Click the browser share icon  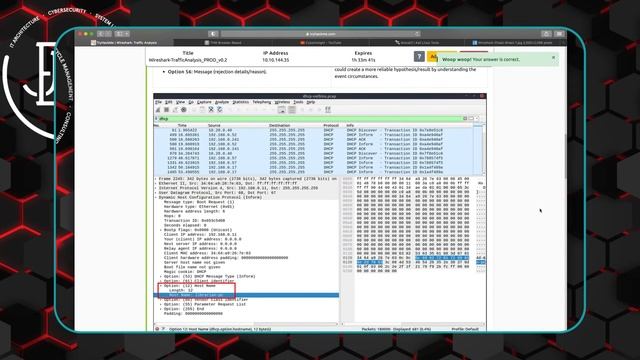pos(546,34)
